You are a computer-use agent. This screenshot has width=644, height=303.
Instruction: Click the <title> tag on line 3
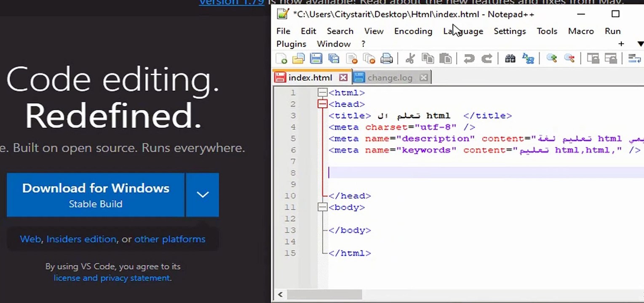[350, 115]
